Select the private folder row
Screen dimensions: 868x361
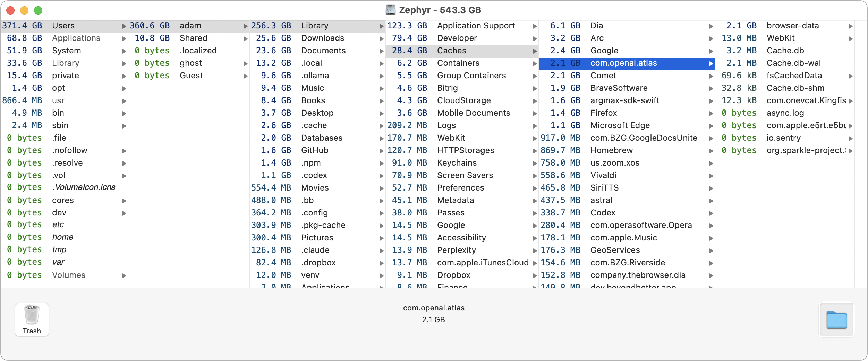64,76
